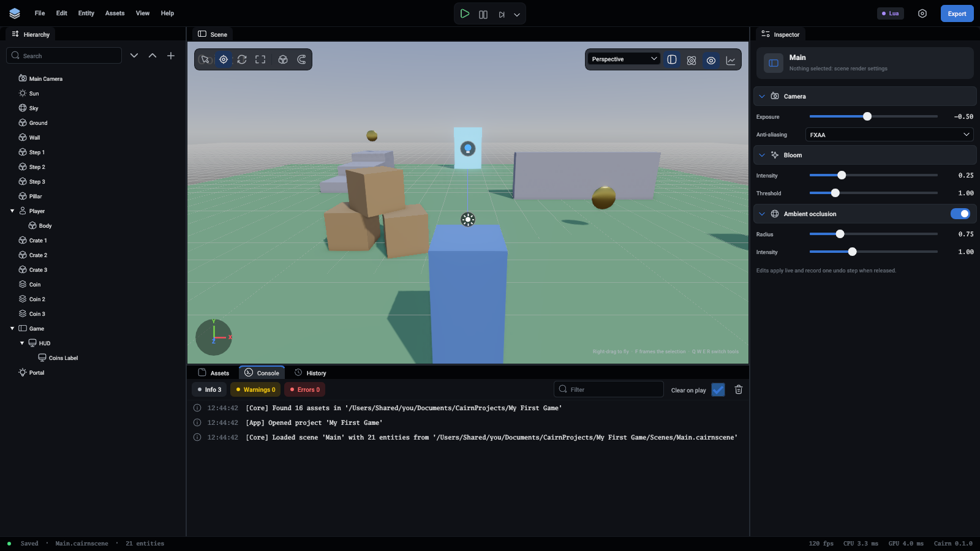
Task: Open the Entity menu
Action: click(86, 13)
